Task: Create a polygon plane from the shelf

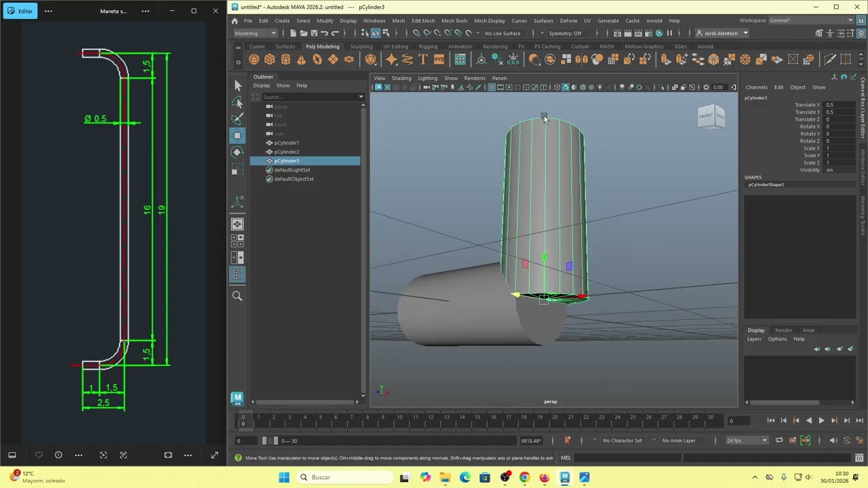Action: click(333, 60)
